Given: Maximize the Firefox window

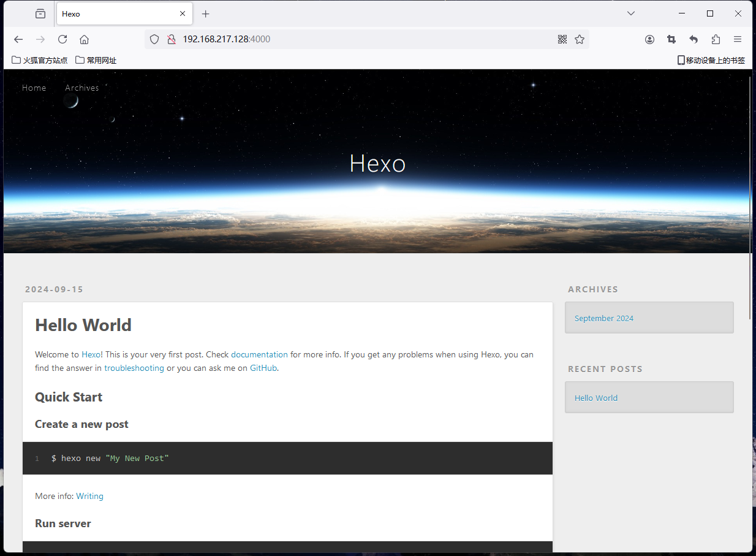Looking at the screenshot, I should tap(710, 13).
